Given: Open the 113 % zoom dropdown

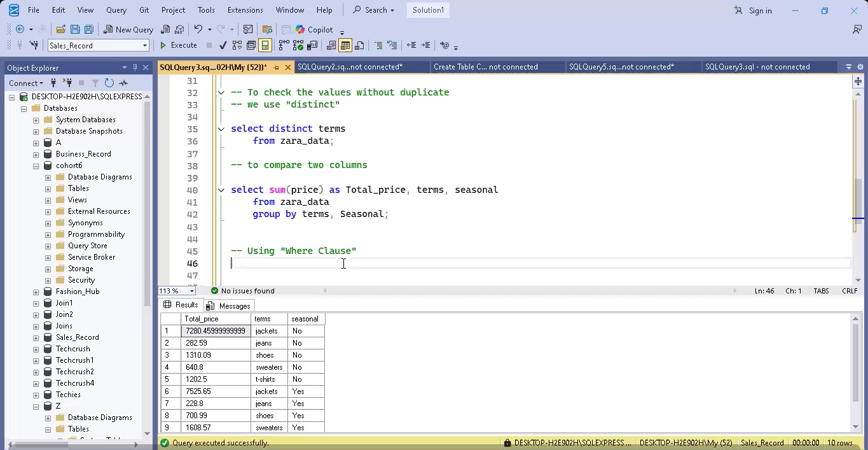Looking at the screenshot, I should click(191, 291).
